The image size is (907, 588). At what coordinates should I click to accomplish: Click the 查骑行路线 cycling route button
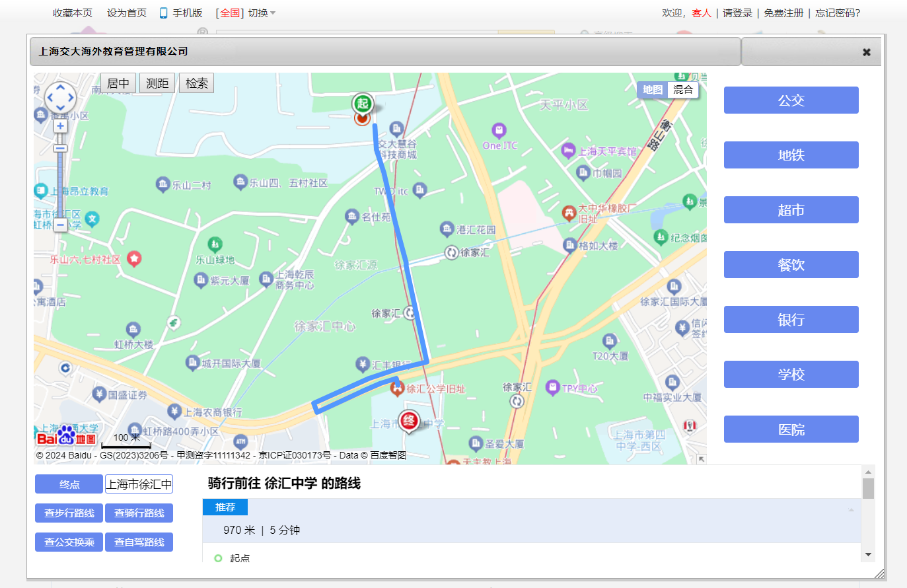(139, 513)
